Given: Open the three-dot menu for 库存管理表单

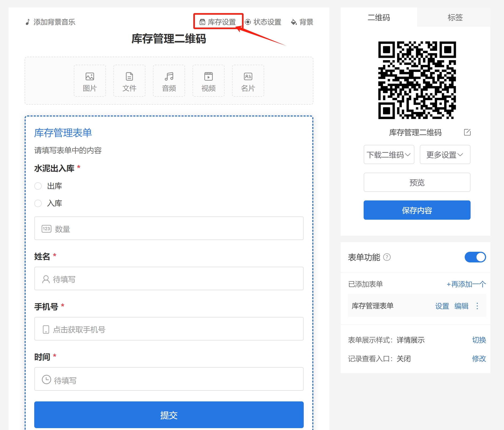Looking at the screenshot, I should [478, 306].
